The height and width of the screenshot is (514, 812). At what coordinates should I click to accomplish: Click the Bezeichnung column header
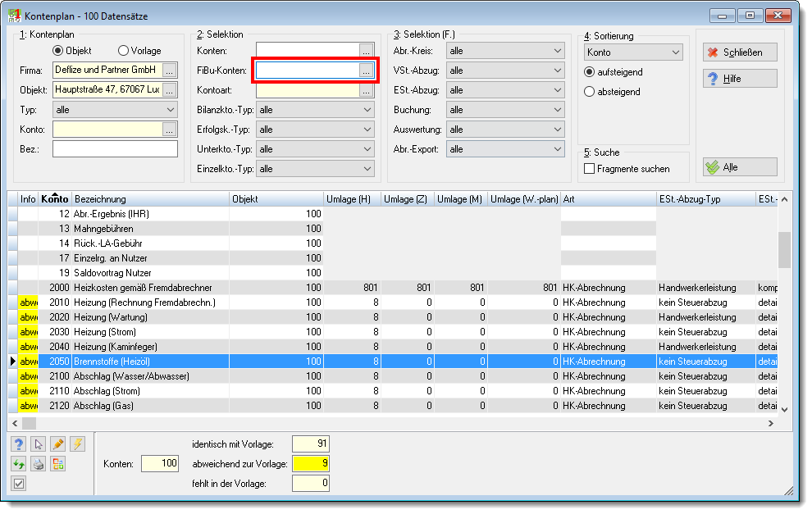tap(150, 198)
